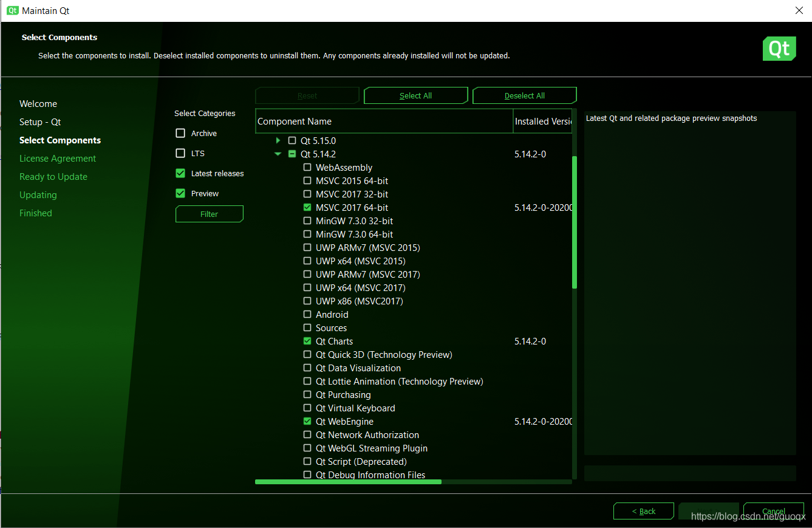
Task: Click the horizontal scrollbar under component list
Action: (x=348, y=482)
